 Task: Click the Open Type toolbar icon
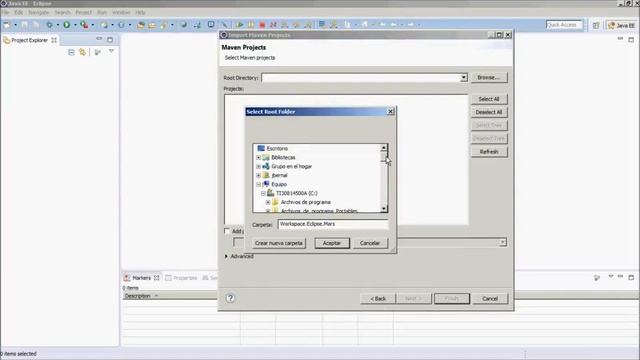(x=141, y=25)
